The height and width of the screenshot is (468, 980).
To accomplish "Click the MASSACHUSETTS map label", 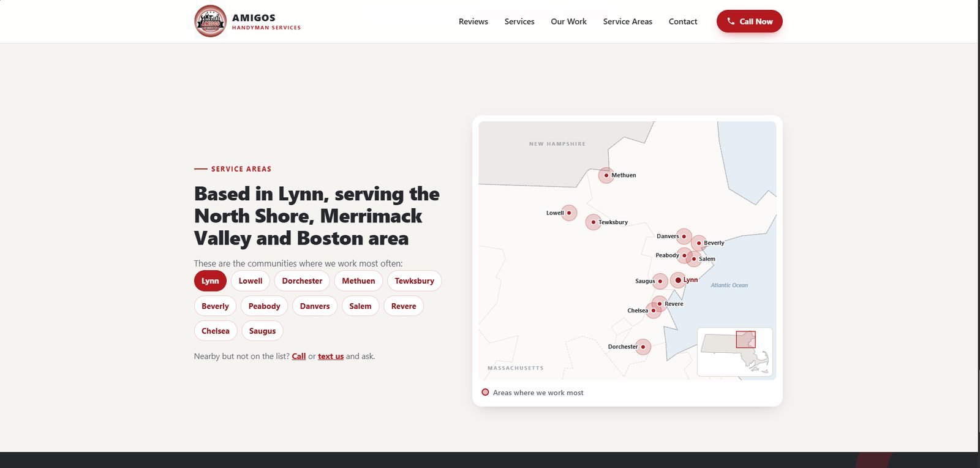I will coord(516,368).
